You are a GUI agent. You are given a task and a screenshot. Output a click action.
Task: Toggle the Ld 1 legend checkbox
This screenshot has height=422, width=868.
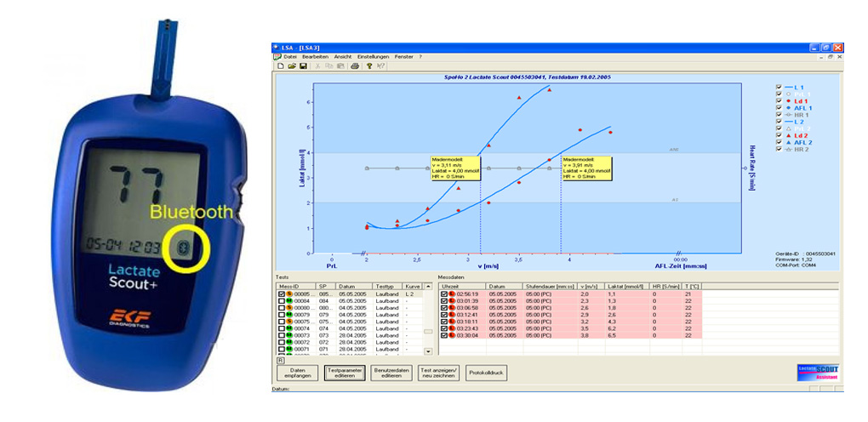tap(779, 100)
